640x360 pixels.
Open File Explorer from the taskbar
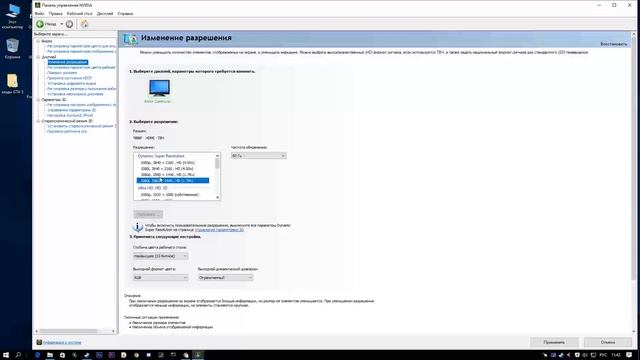(50, 355)
